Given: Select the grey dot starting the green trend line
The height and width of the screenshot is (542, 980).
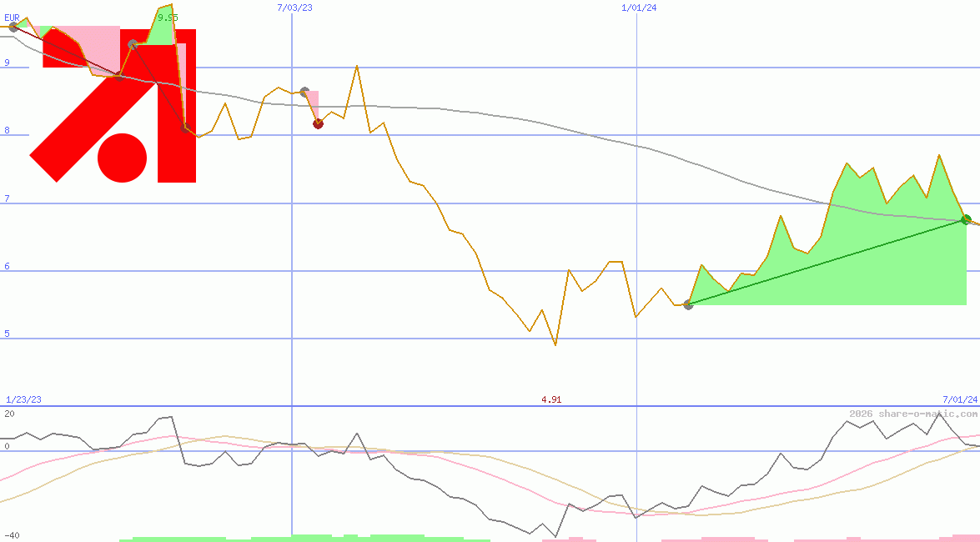Looking at the screenshot, I should [x=688, y=304].
